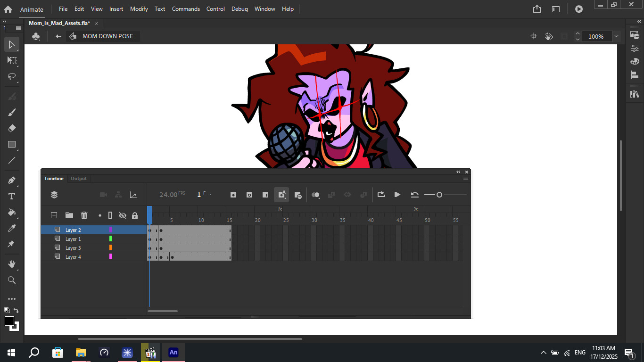Select the Free Transform tool
This screenshot has height=362, width=644.
[x=12, y=60]
